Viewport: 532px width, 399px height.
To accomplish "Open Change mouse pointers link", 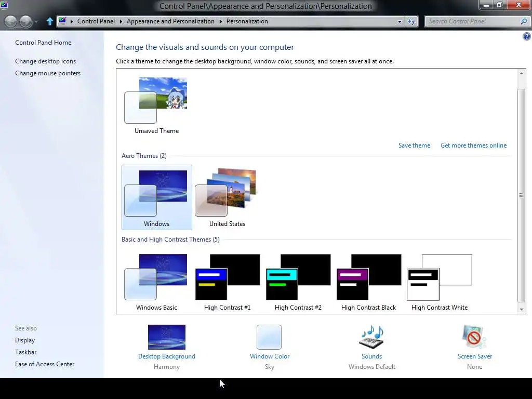I will coord(48,73).
